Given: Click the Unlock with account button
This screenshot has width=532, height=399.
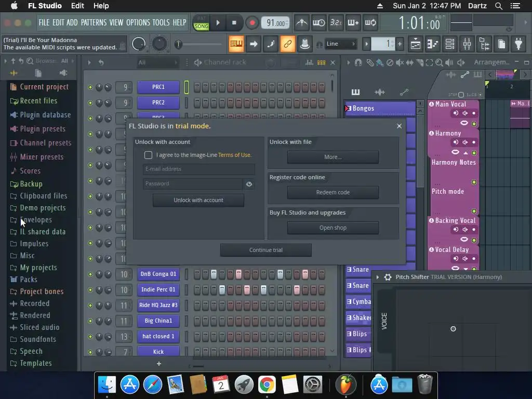Looking at the screenshot, I should click(198, 200).
